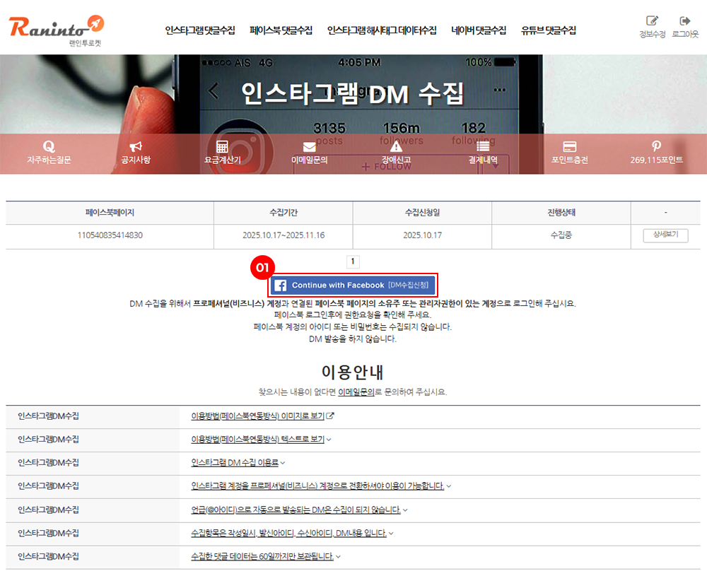This screenshot has height=588, width=707.
Task: Click the 상세보기 button in table
Action: point(665,235)
